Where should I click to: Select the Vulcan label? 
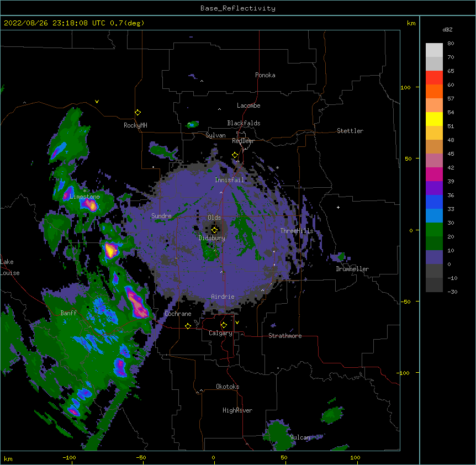coord(300,437)
